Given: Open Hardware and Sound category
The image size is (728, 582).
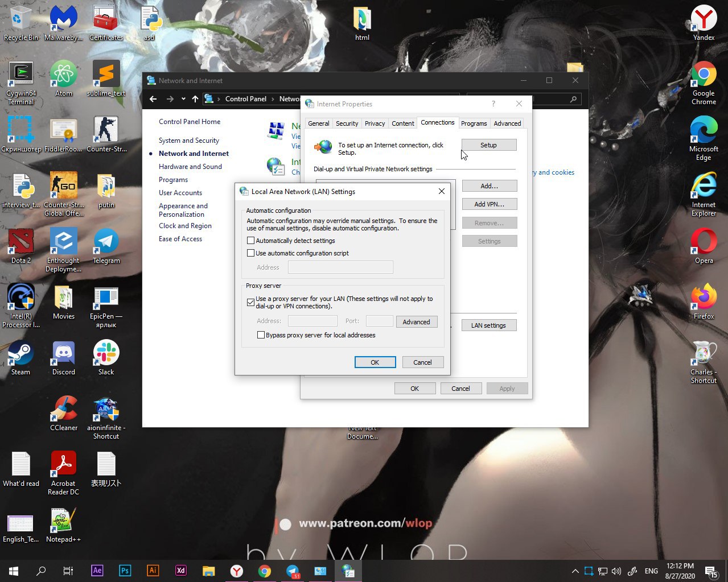Looking at the screenshot, I should pos(190,167).
